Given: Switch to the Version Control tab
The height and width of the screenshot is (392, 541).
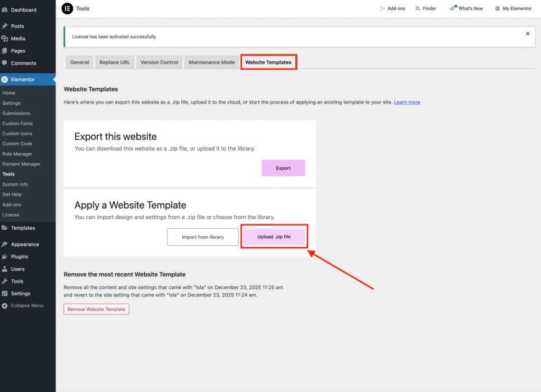Looking at the screenshot, I should point(159,62).
